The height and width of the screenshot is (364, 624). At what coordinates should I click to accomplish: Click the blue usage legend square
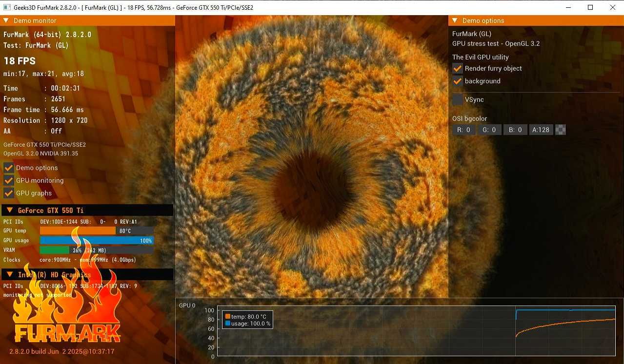pos(228,324)
